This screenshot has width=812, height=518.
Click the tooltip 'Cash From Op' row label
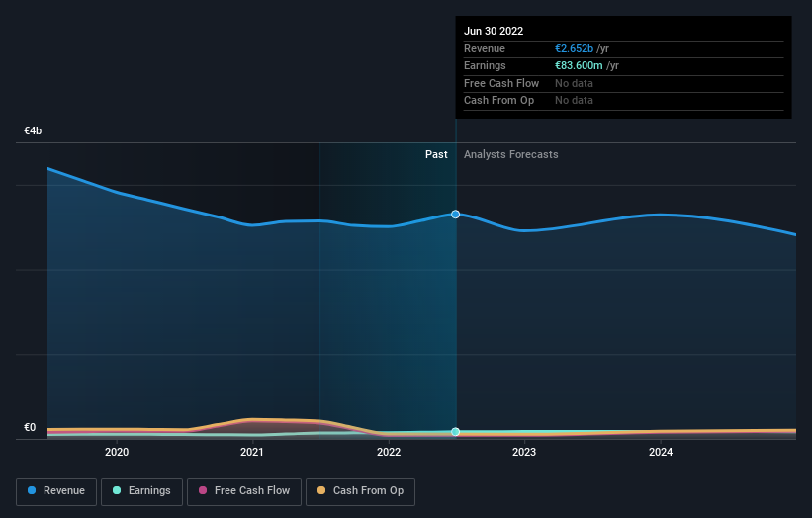tap(498, 101)
